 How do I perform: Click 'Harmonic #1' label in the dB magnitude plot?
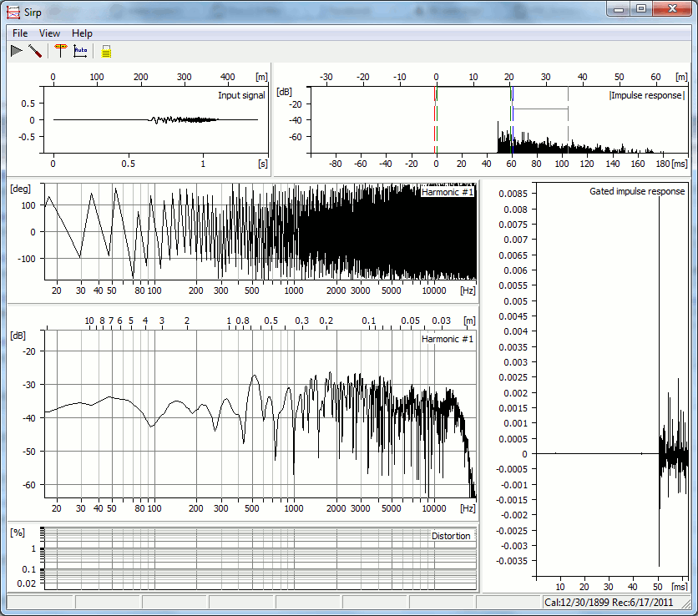(x=448, y=339)
